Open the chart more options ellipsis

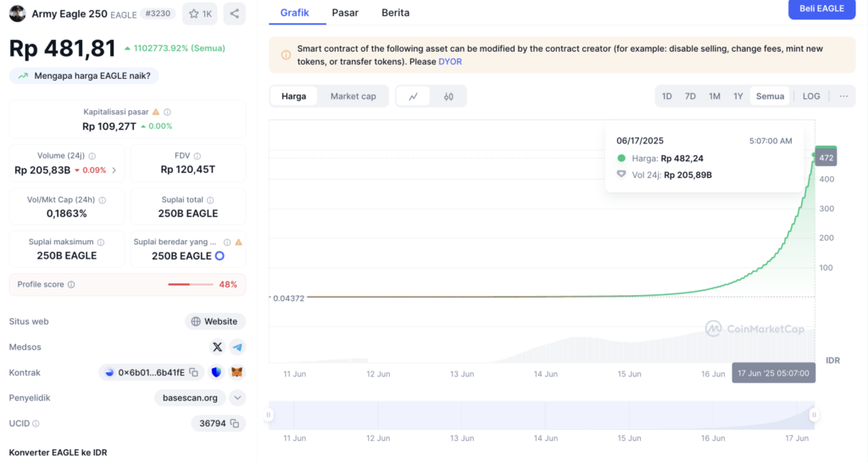pos(843,97)
